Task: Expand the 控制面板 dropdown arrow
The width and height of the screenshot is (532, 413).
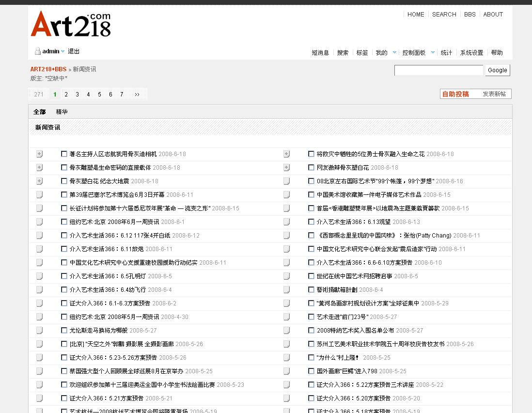Action: [x=433, y=53]
